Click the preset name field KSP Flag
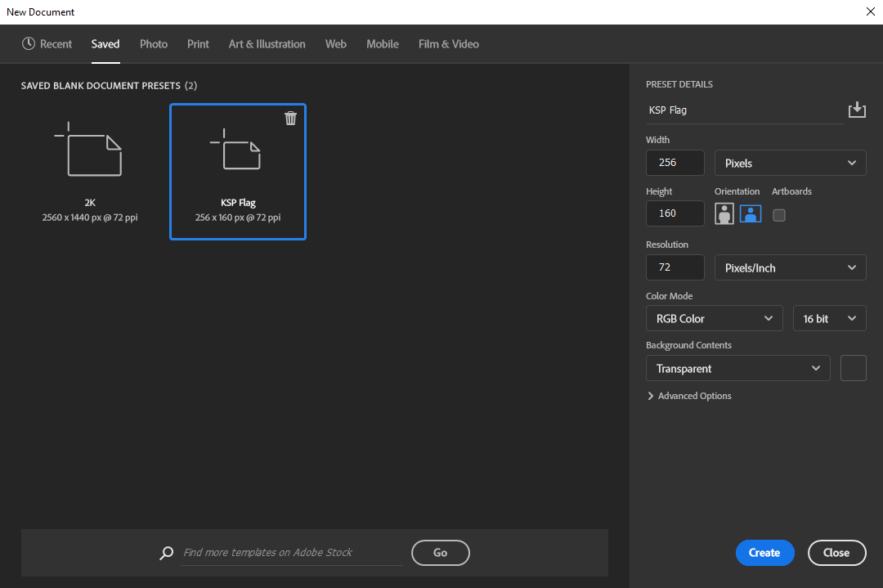The image size is (883, 588). pyautogui.click(x=745, y=110)
